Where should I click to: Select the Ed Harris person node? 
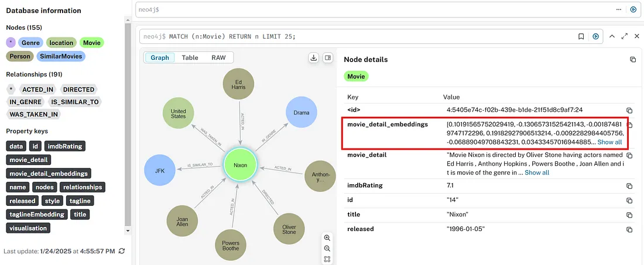click(x=238, y=84)
